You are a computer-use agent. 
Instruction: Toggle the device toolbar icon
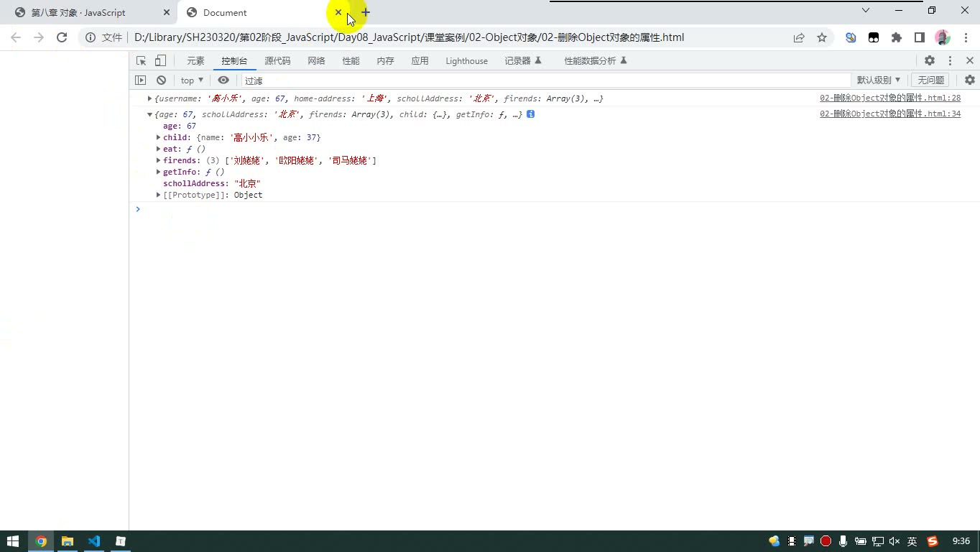coord(160,61)
